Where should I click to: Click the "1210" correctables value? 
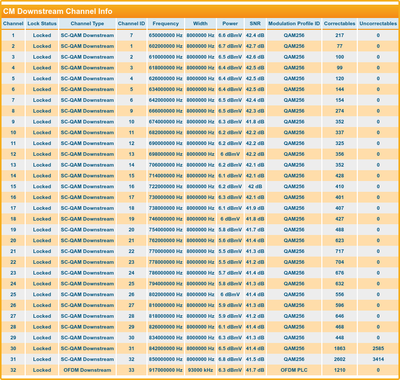point(339,370)
